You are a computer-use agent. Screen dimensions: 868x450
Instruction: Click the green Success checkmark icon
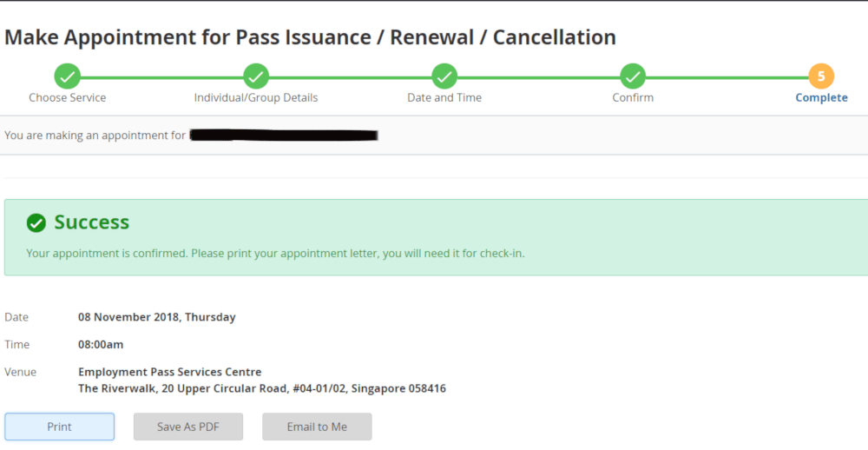click(x=36, y=223)
